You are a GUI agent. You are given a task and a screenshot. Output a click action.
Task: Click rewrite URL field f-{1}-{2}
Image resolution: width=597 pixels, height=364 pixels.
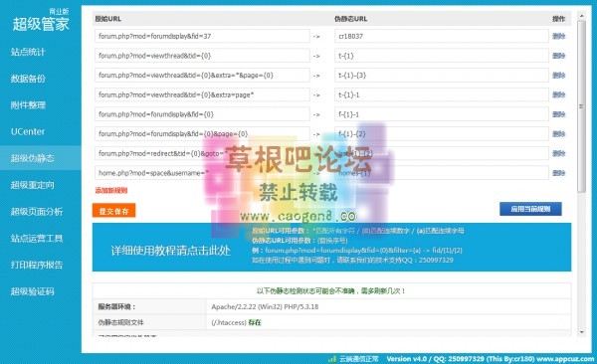tap(442, 134)
